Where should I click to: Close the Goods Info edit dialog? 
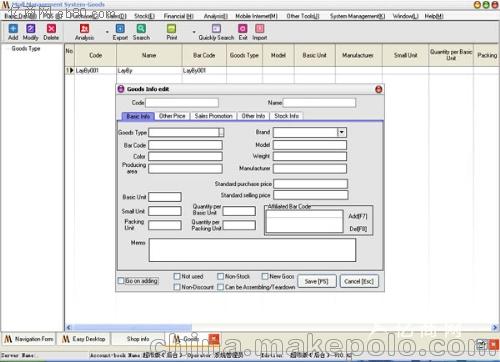pyautogui.click(x=379, y=89)
